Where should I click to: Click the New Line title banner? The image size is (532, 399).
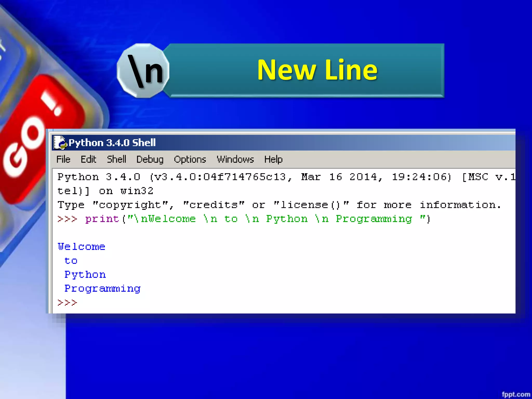[317, 70]
